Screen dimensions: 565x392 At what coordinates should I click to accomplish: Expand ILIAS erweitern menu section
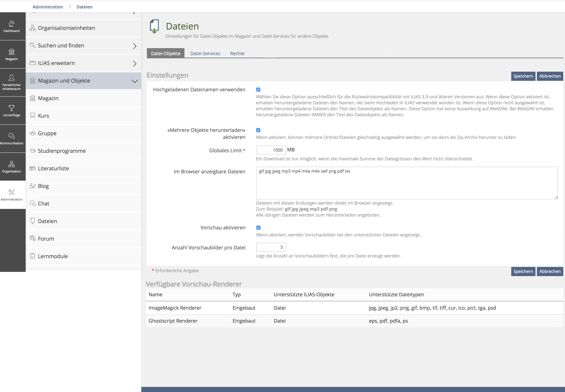point(134,64)
